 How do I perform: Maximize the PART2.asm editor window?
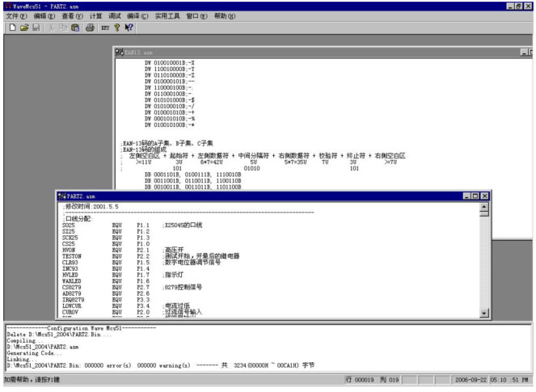pyautogui.click(x=475, y=196)
